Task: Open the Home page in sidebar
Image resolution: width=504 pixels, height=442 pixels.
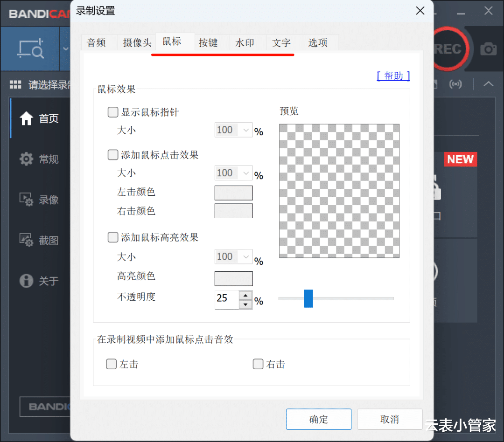Action: point(39,118)
